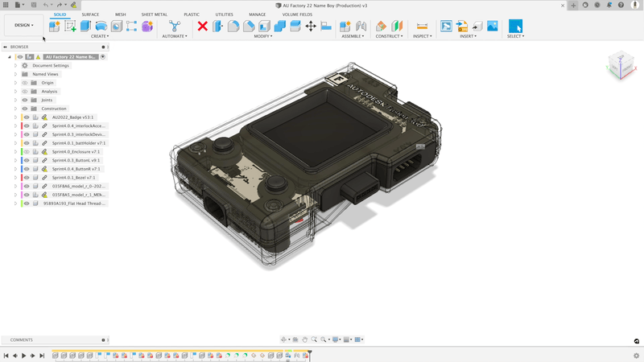Screen dimensions: 644x362
Task: Expand the Named Views folder
Action: [15, 74]
